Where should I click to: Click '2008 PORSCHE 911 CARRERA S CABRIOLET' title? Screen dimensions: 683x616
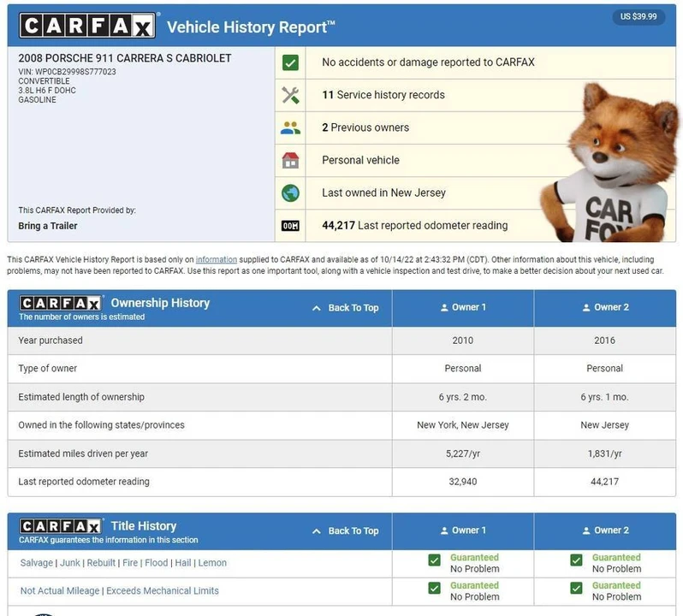[x=125, y=58]
